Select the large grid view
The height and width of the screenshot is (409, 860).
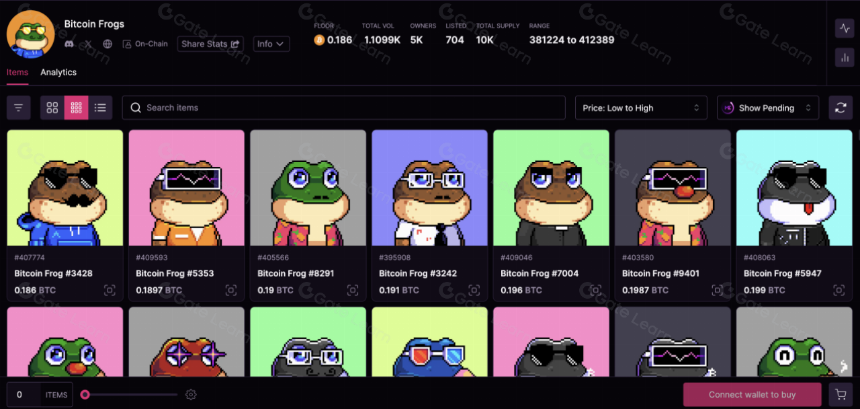point(52,107)
